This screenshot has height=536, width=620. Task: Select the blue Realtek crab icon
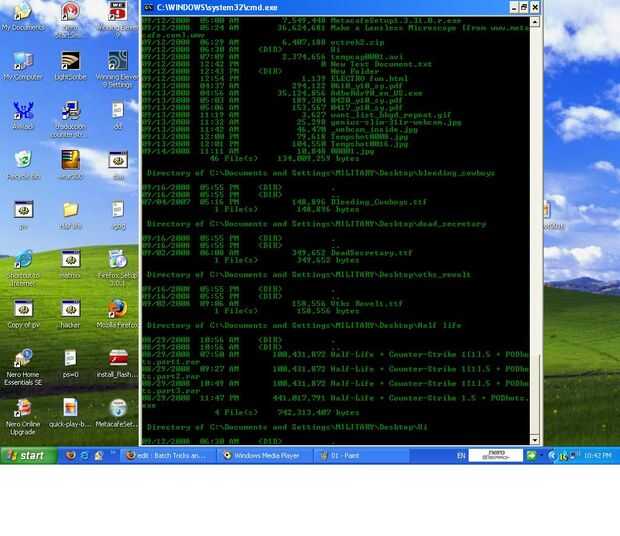[x=23, y=115]
